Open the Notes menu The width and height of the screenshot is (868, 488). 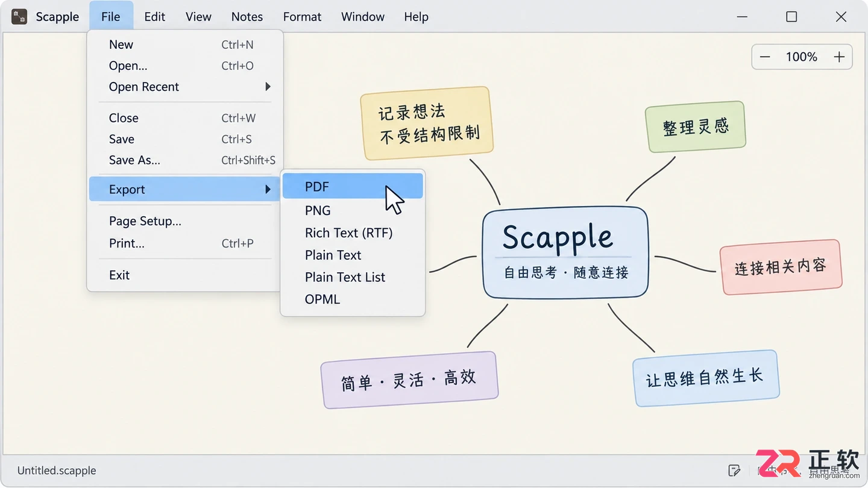pyautogui.click(x=247, y=17)
